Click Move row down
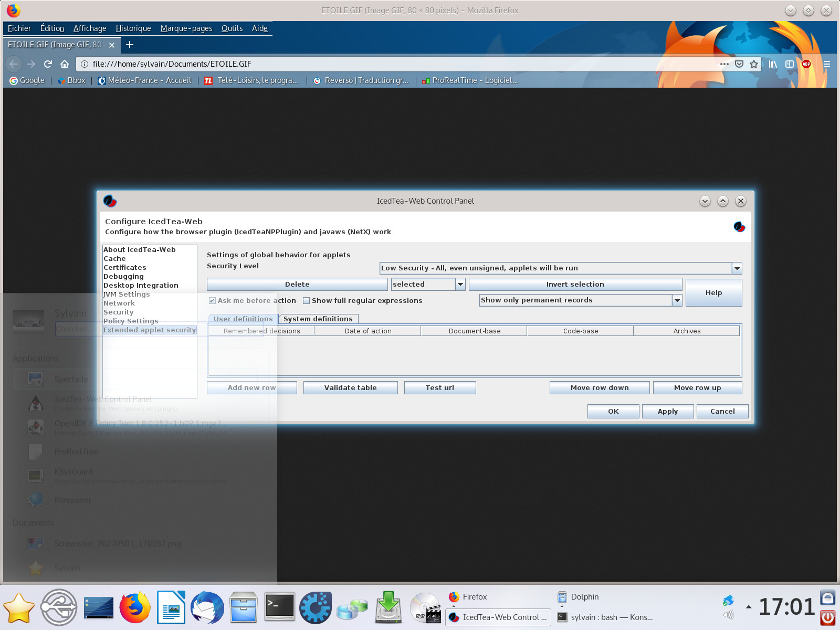Viewport: 840px width, 630px height. pyautogui.click(x=600, y=388)
